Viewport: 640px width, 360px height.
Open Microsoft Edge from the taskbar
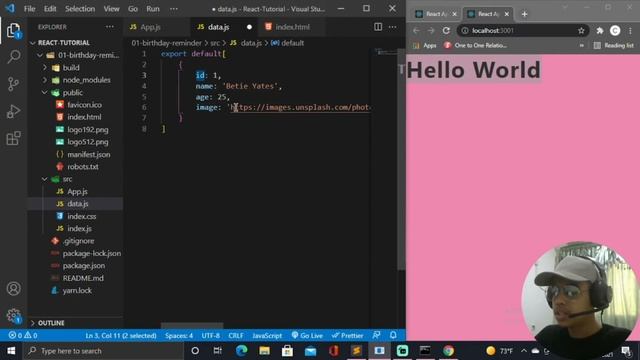(x=242, y=351)
